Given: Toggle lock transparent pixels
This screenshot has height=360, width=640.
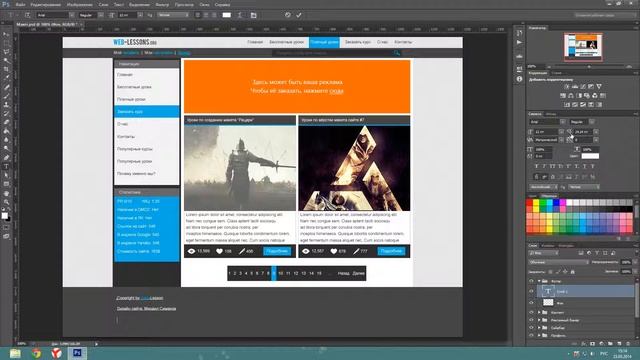Looking at the screenshot, I should [x=551, y=271].
